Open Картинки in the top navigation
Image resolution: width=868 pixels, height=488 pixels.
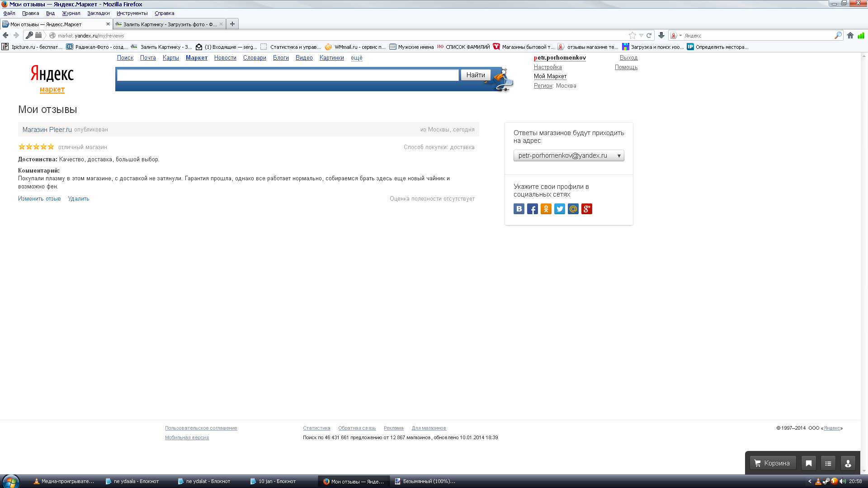(x=331, y=58)
